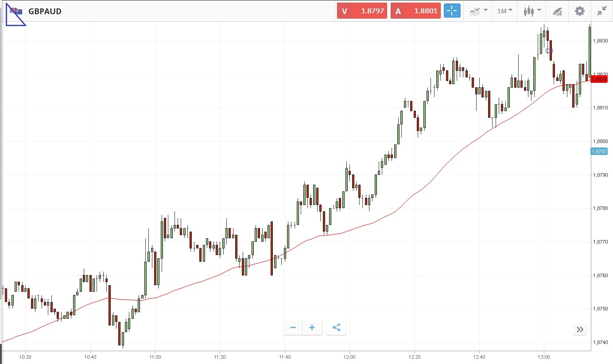
Task: Open the candlestick chart type dropdown
Action: point(532,11)
